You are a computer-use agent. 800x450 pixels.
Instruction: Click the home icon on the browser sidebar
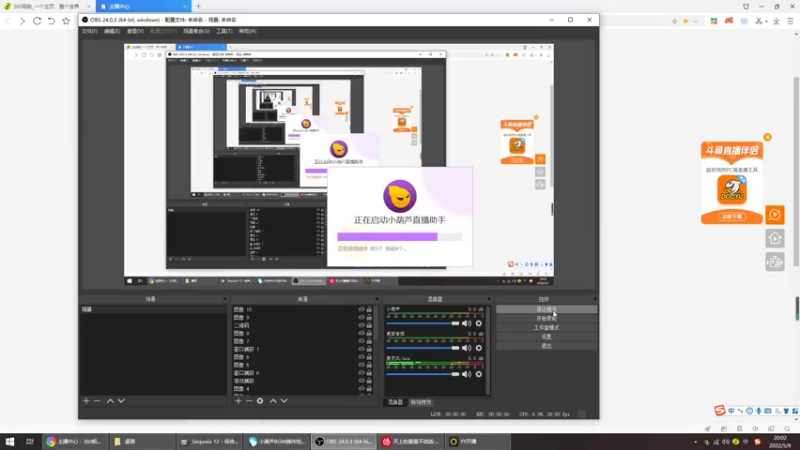(x=774, y=238)
